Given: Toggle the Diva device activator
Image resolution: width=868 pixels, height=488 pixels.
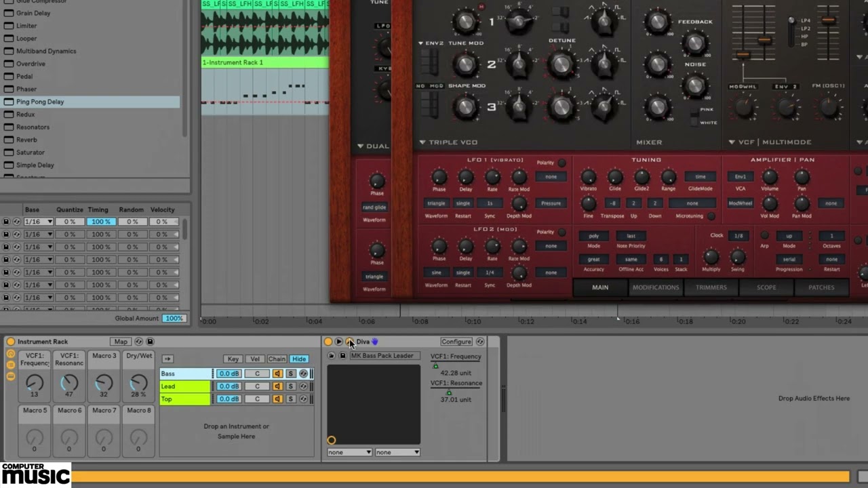Looking at the screenshot, I should click(328, 342).
